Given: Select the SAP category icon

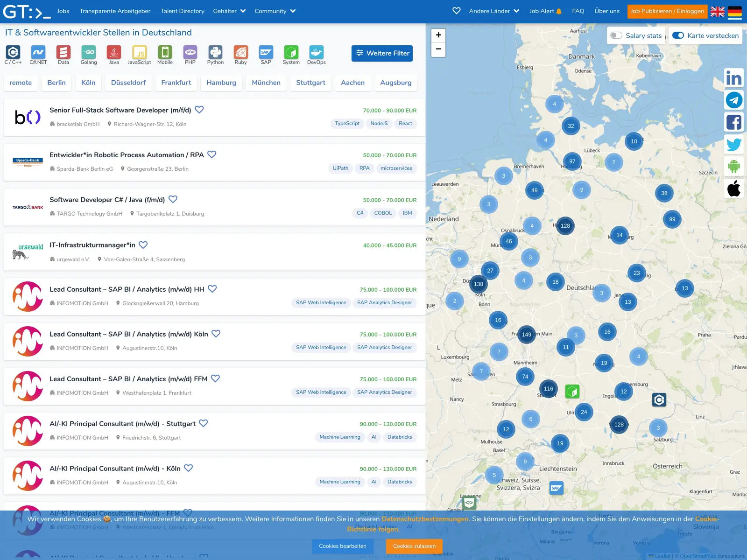Looking at the screenshot, I should pos(266,52).
